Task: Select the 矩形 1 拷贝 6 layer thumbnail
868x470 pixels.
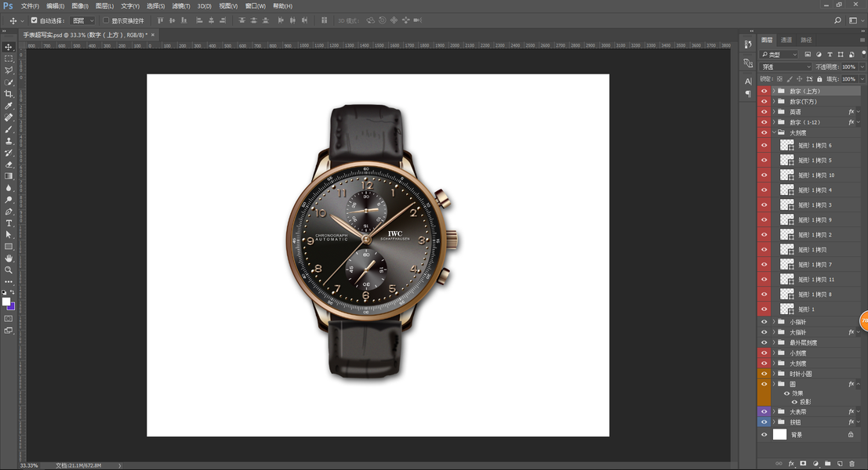Action: 786,146
